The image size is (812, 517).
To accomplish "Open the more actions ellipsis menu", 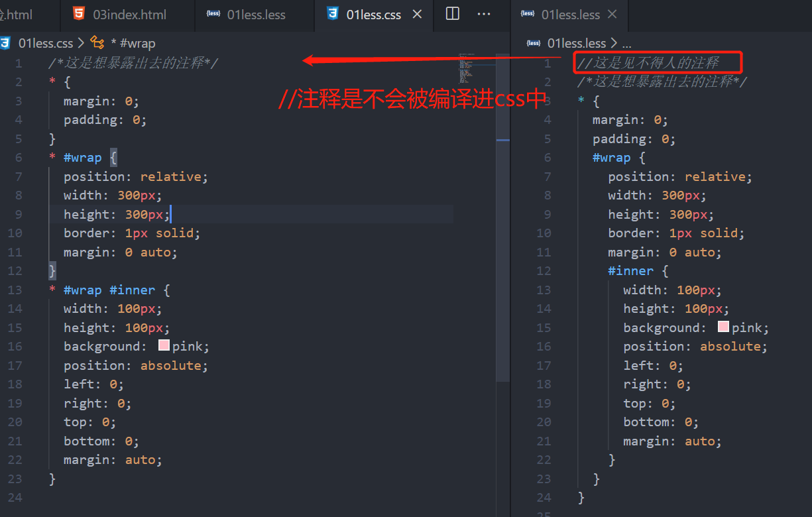I will coord(485,14).
